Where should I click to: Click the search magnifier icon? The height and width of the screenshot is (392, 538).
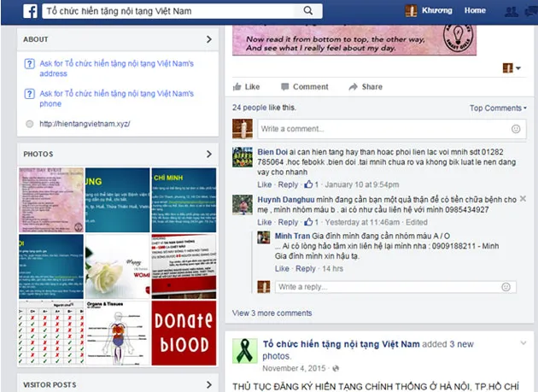tap(308, 10)
